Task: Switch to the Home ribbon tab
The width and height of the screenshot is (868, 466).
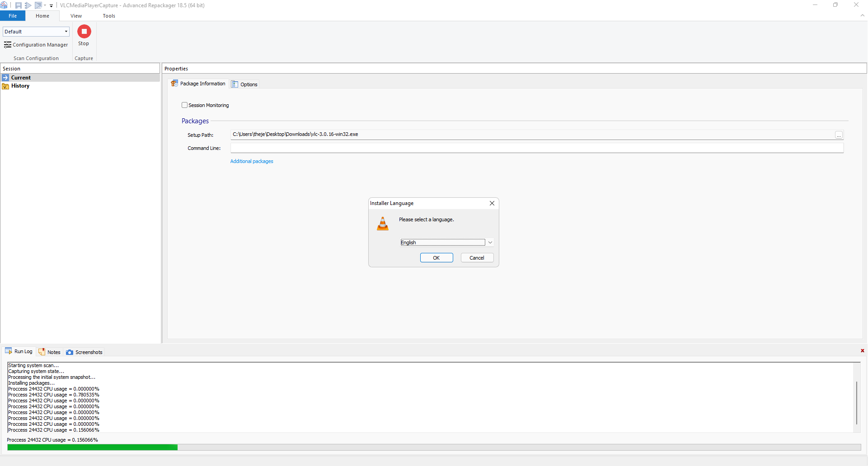Action: pyautogui.click(x=42, y=16)
